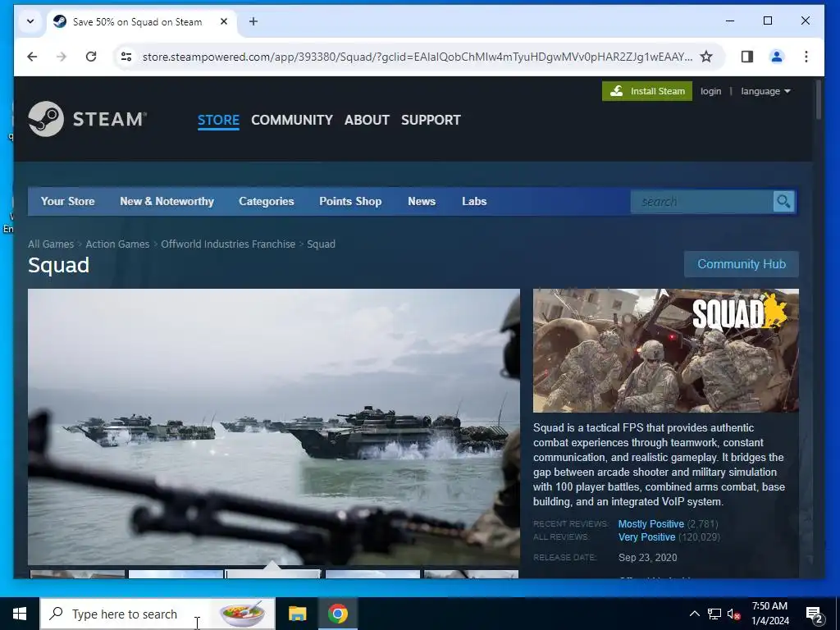Open the language dropdown

[765, 91]
